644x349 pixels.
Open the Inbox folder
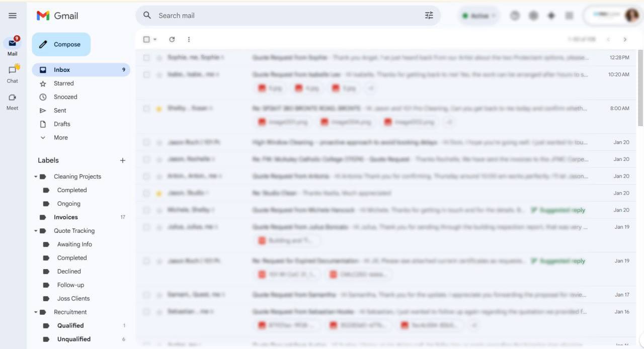(80, 70)
